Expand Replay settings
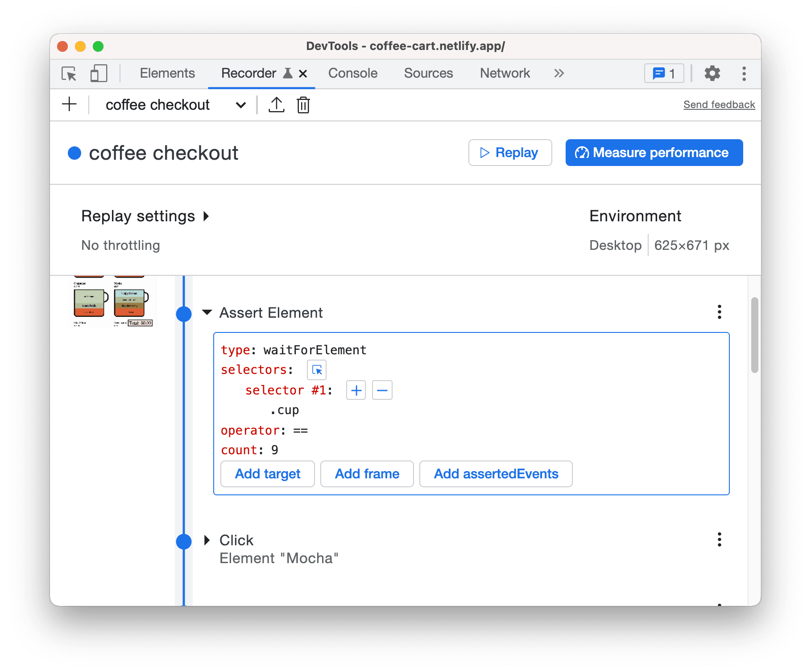The width and height of the screenshot is (811, 672). coord(146,216)
